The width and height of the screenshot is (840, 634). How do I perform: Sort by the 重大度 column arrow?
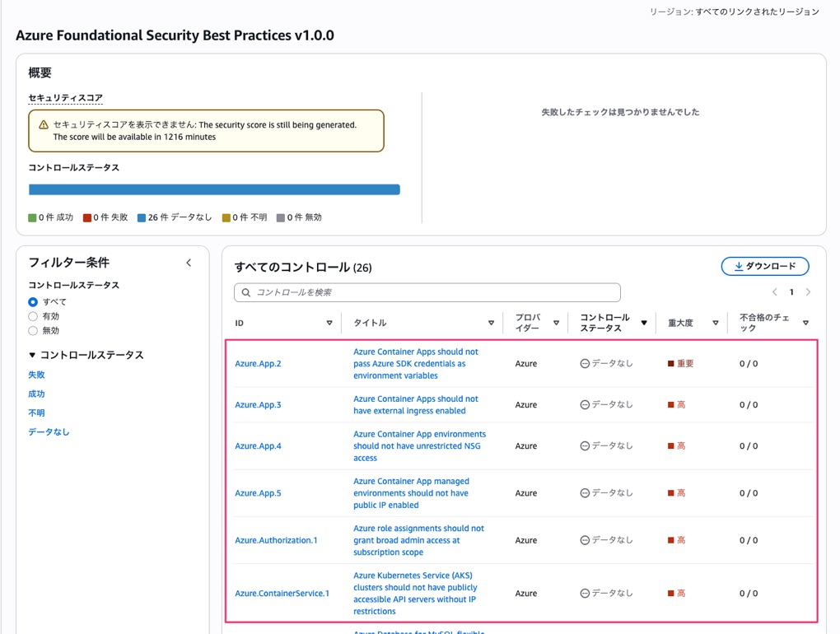tap(715, 323)
